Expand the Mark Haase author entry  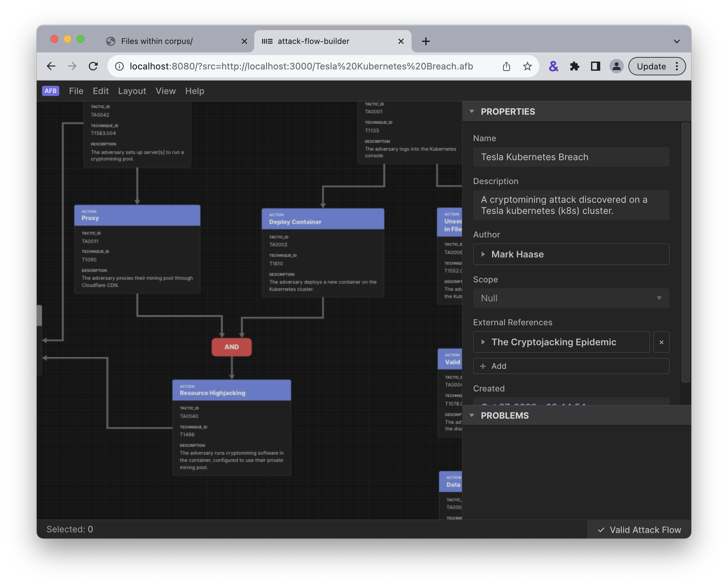(x=483, y=254)
